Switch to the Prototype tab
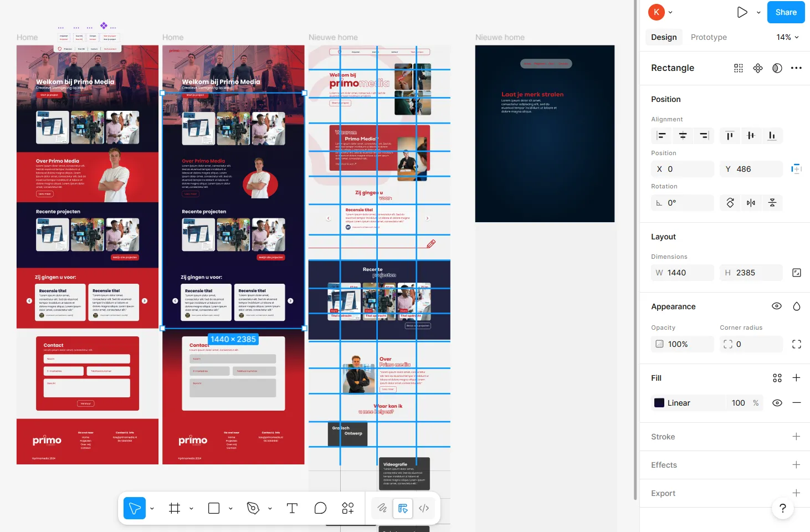 click(709, 37)
